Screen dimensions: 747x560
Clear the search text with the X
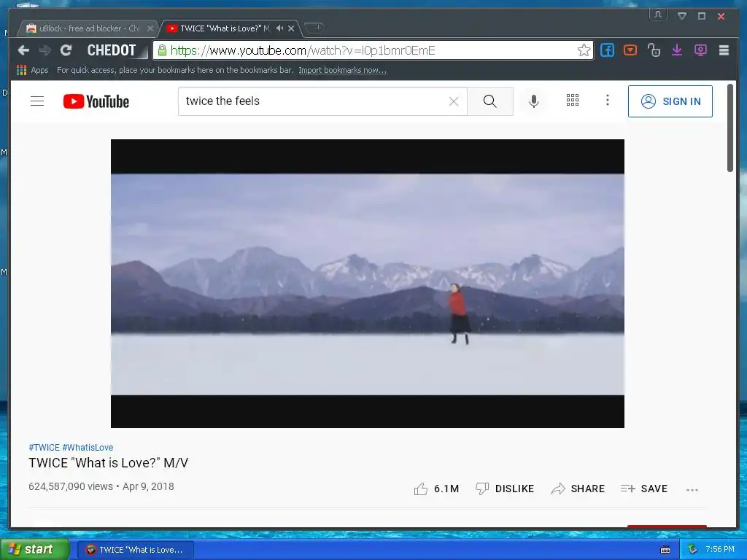pyautogui.click(x=454, y=101)
